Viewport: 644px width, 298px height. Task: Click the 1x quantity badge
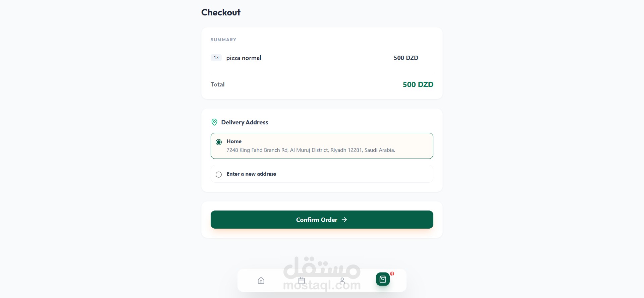coord(216,58)
